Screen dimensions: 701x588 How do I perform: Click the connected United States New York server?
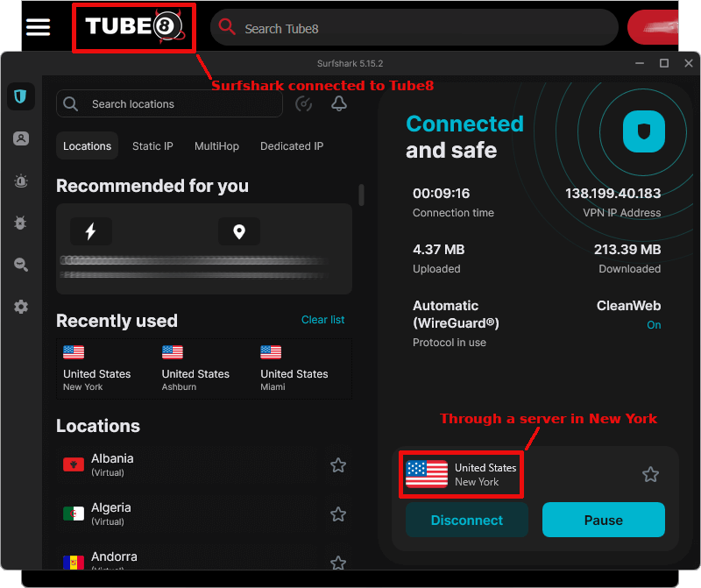tap(461, 474)
